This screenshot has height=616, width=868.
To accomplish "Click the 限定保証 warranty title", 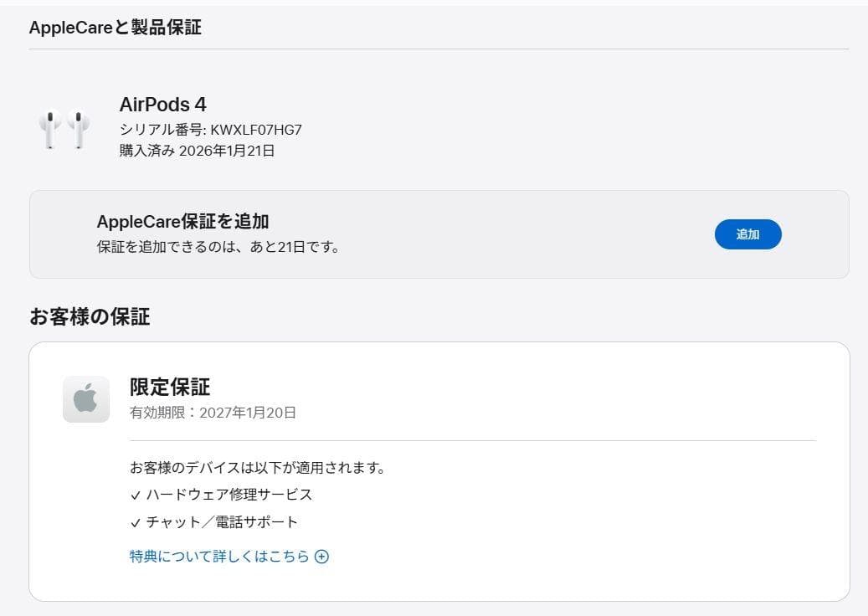I will (x=170, y=387).
